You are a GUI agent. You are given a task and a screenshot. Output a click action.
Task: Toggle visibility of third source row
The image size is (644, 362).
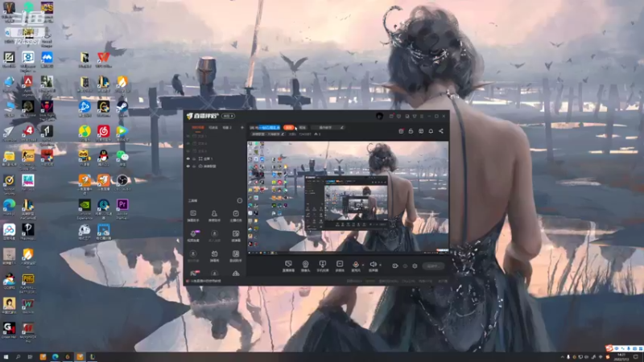coord(188,151)
